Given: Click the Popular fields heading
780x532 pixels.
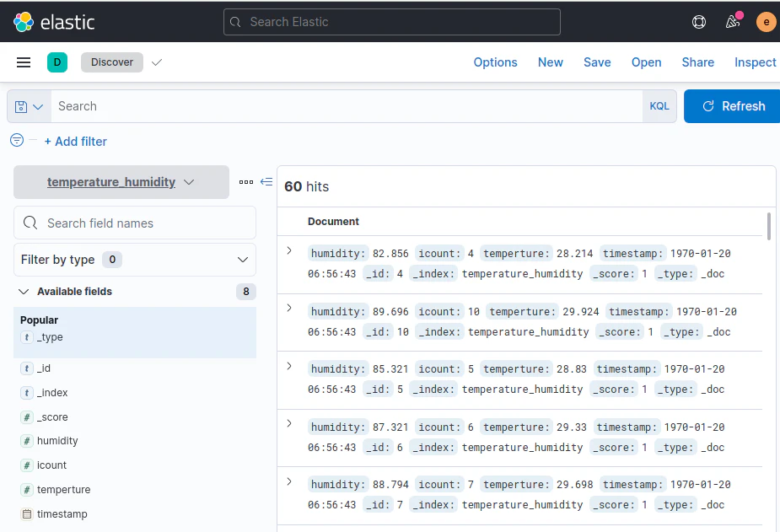Looking at the screenshot, I should [40, 320].
